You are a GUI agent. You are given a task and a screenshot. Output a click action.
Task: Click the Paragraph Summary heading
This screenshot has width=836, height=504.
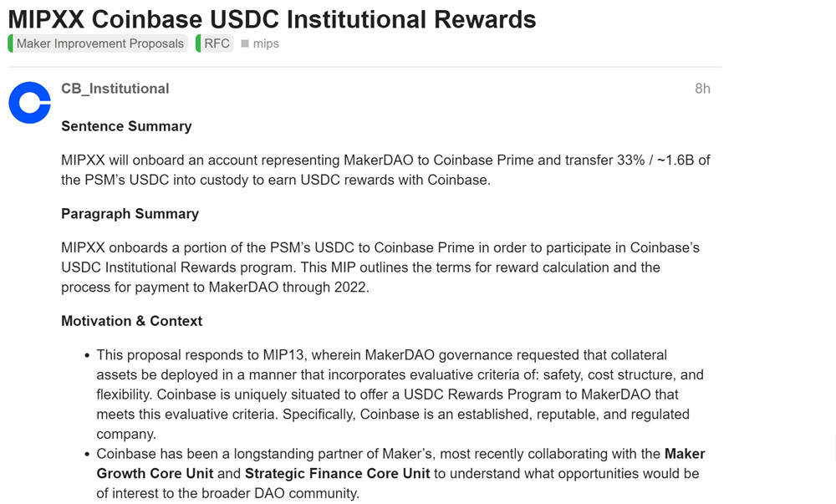click(x=130, y=213)
